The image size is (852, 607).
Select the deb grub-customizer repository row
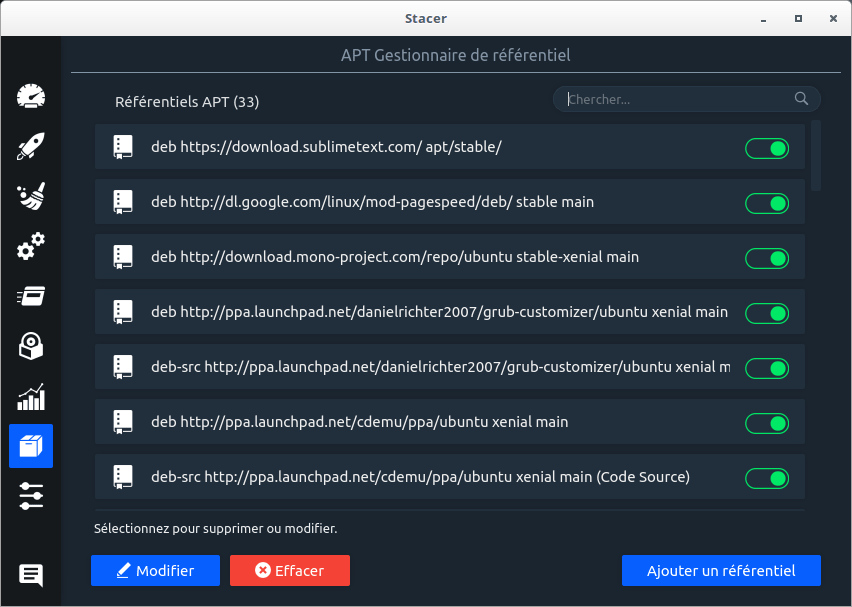439,312
